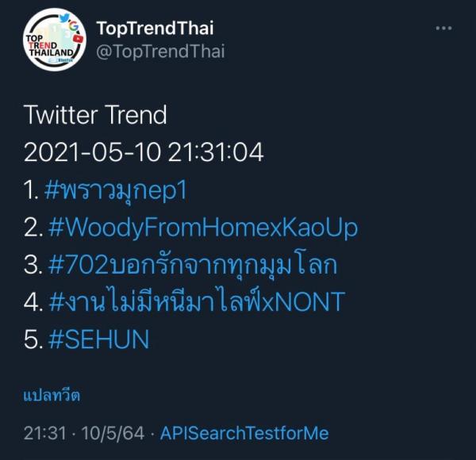This screenshot has height=460, width=476.
Task: Select the Twitter Trend heading text
Action: [x=95, y=115]
